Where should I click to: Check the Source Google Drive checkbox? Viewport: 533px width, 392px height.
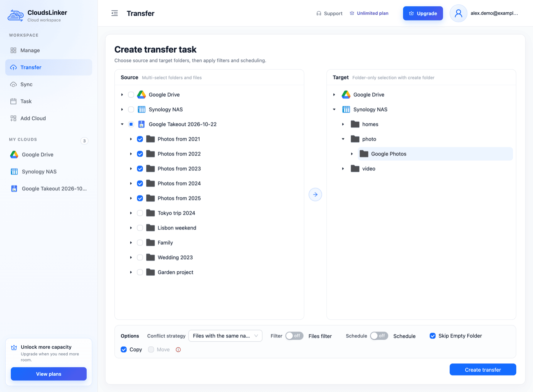[x=131, y=95]
